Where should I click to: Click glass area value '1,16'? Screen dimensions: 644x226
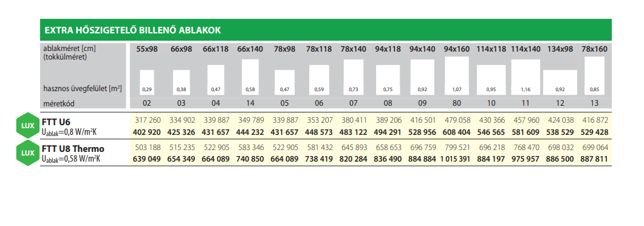(526, 89)
